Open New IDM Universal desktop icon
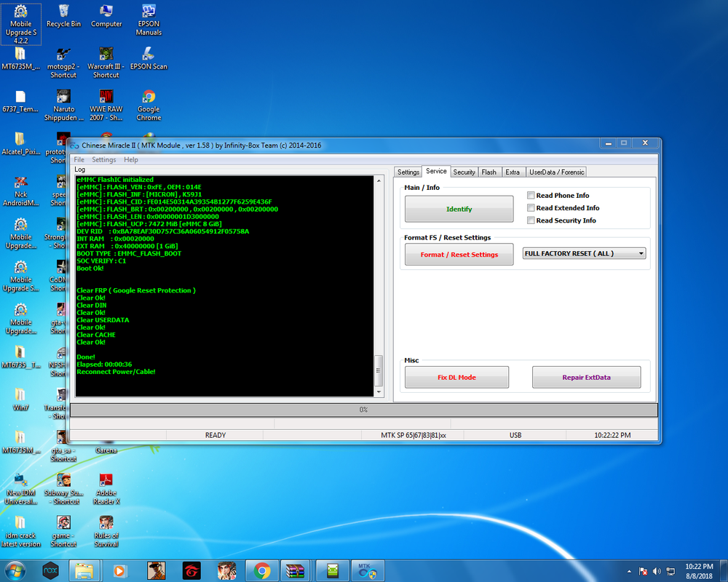Viewport: 728px width, 582px height. (x=20, y=489)
